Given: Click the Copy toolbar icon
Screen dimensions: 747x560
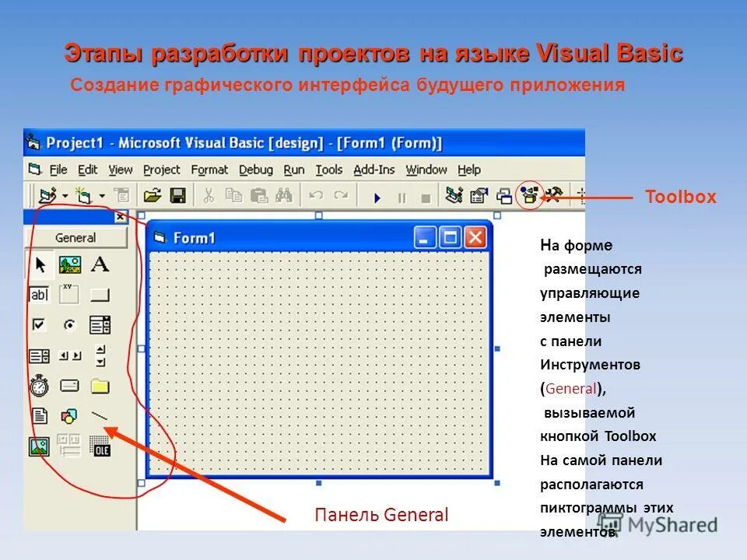Looking at the screenshot, I should click(233, 195).
